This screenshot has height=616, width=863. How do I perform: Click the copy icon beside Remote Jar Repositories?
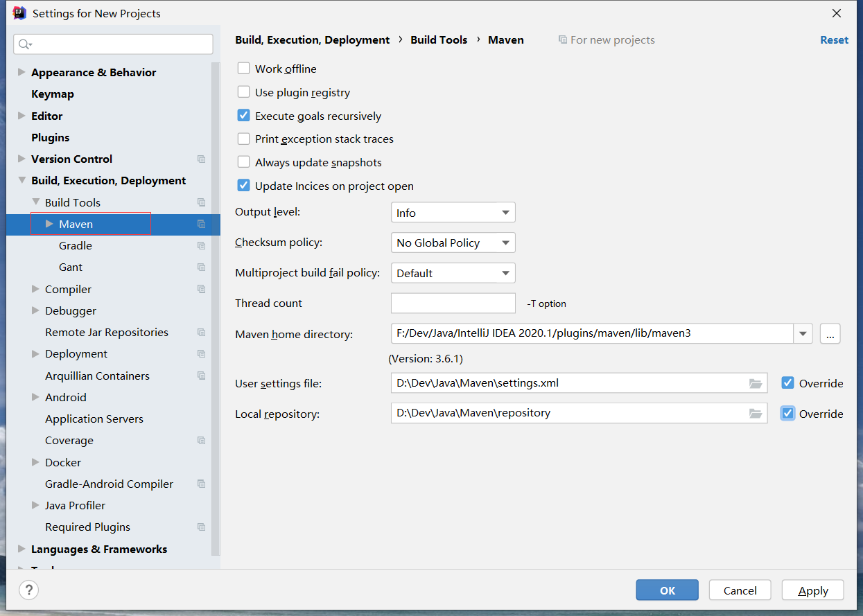click(201, 333)
